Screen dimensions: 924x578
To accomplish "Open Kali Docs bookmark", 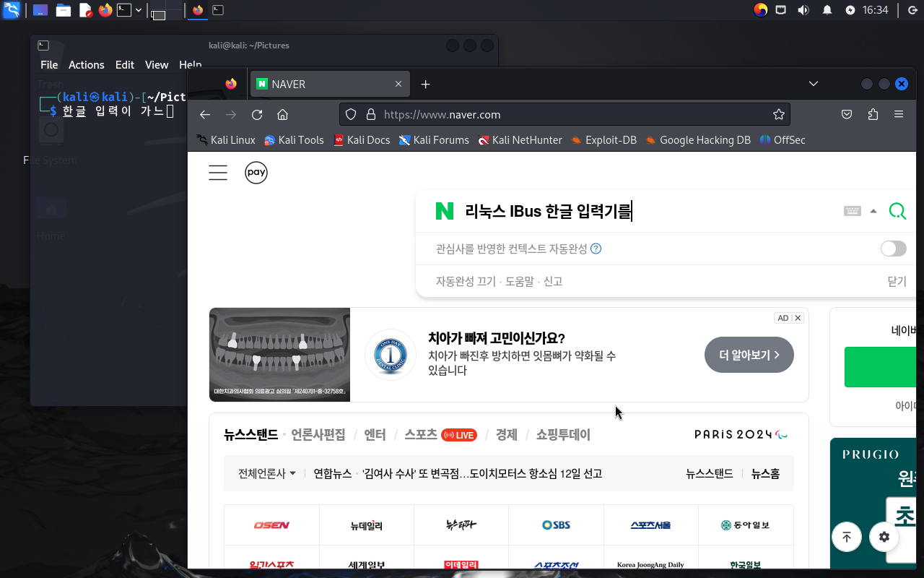I will point(362,140).
